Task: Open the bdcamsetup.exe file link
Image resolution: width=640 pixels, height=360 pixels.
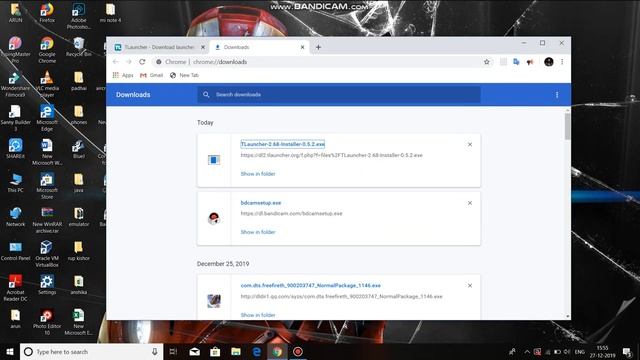Action: point(261,203)
